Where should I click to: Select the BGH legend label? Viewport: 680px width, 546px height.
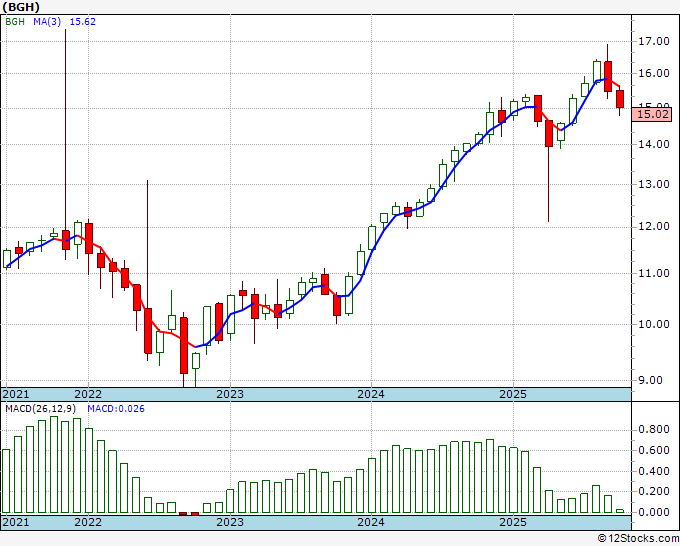15,22
